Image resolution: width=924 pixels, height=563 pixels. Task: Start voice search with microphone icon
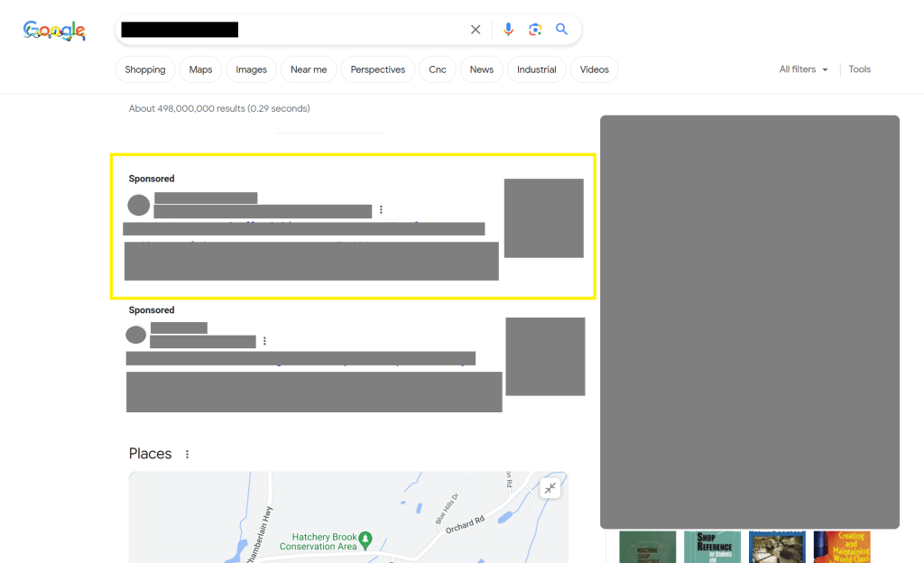pos(508,30)
